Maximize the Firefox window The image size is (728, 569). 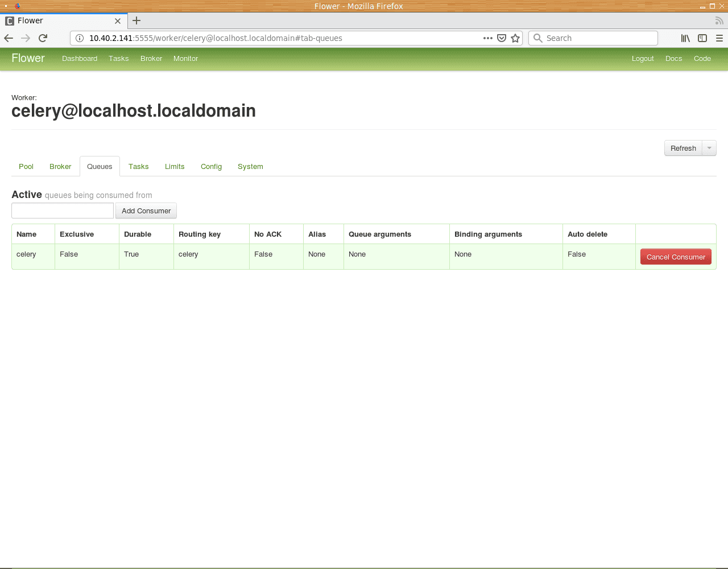tap(712, 6)
